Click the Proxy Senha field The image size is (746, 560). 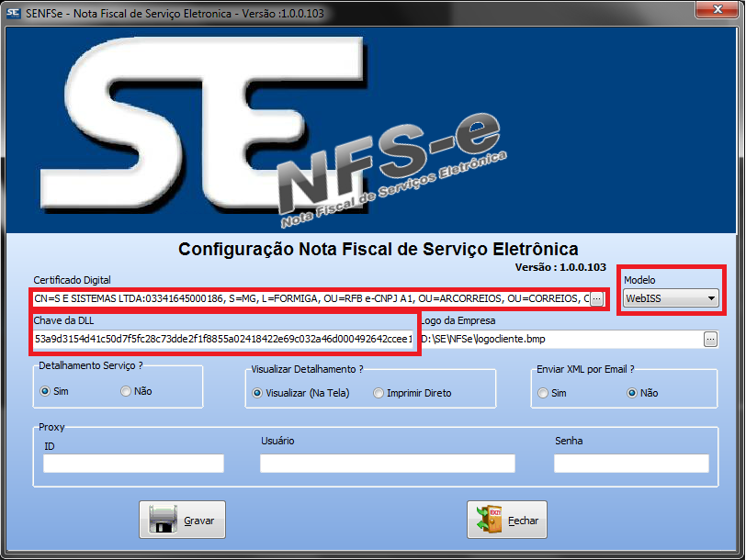coord(631,464)
